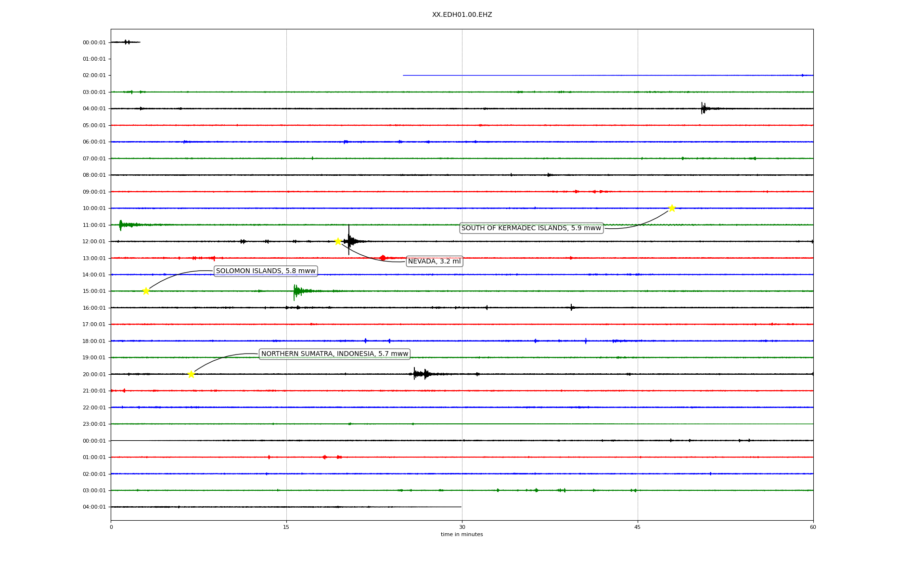The height and width of the screenshot is (578, 924).
Task: Select the SOLOMON ISLANDS, 5.8 mww label
Action: (x=266, y=271)
